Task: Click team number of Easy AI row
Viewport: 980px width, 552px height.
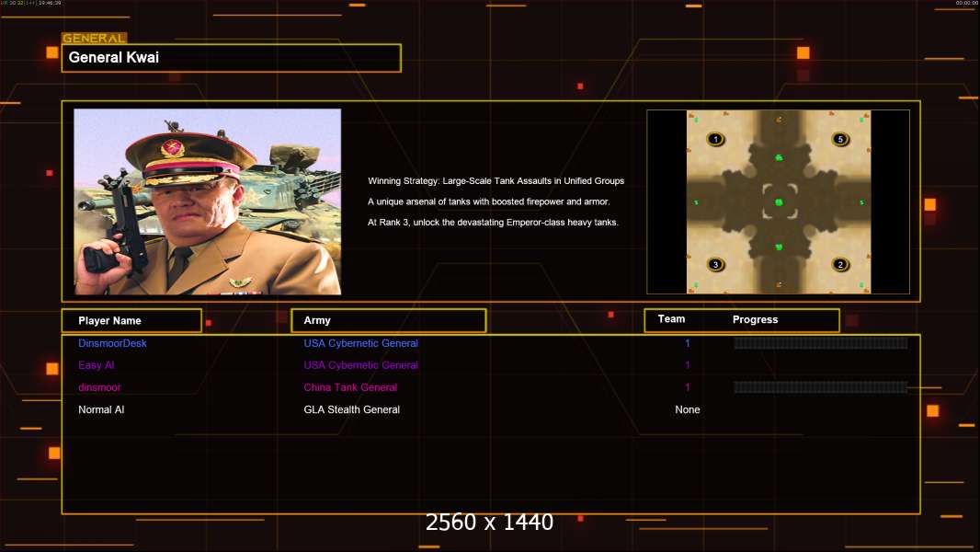Action: coord(688,365)
